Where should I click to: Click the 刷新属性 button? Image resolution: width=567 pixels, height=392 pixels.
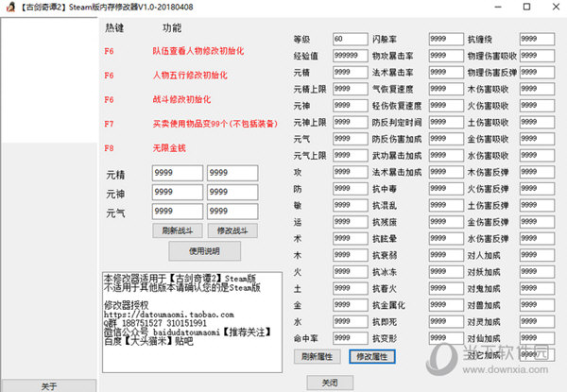coord(317,357)
